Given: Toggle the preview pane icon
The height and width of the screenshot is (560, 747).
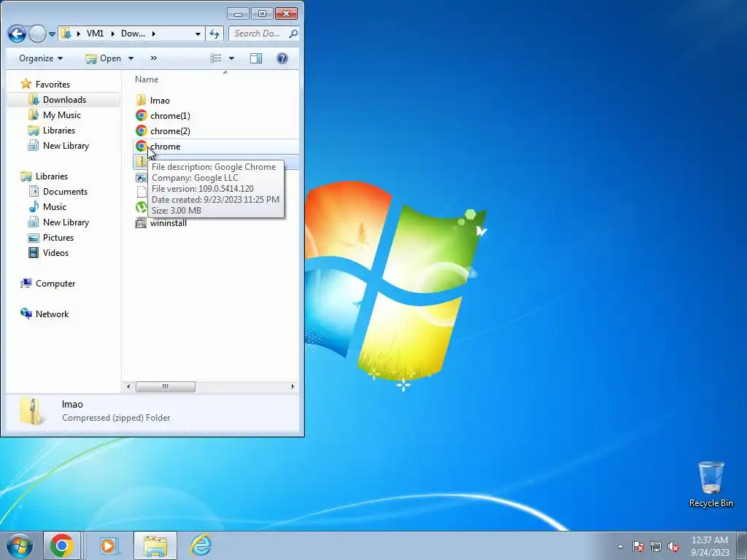Looking at the screenshot, I should (x=256, y=58).
